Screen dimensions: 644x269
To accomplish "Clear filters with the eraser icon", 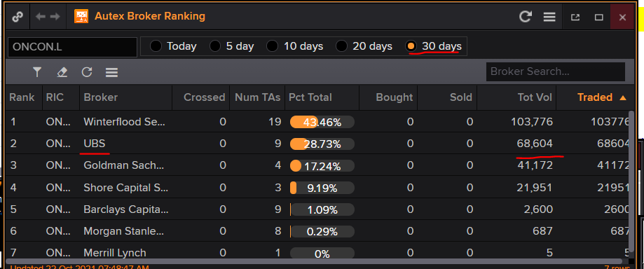I will click(62, 72).
